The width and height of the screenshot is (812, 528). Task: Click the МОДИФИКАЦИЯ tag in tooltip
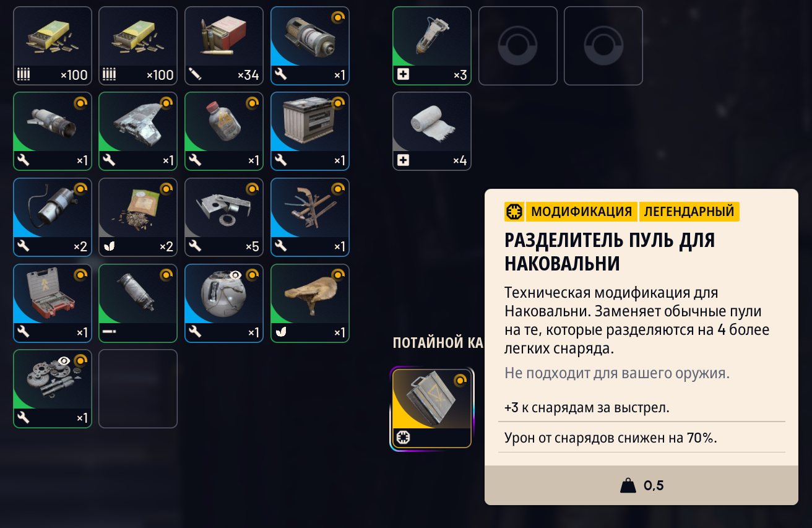point(581,212)
